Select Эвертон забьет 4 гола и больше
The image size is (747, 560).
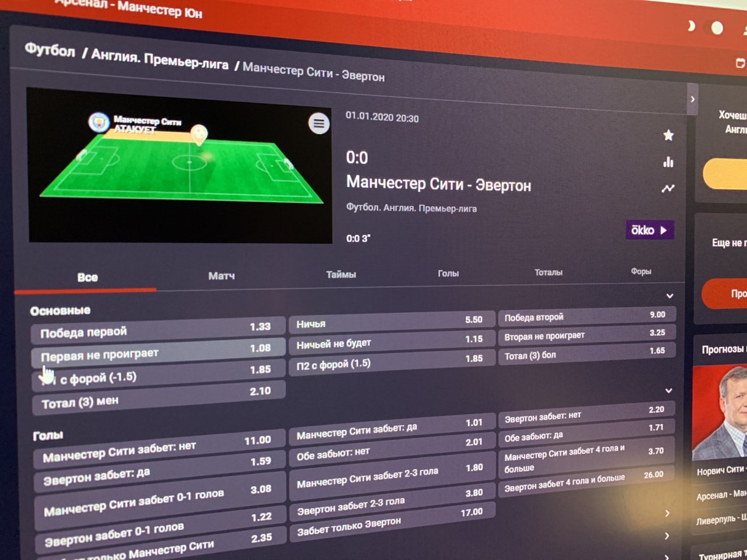587,481
